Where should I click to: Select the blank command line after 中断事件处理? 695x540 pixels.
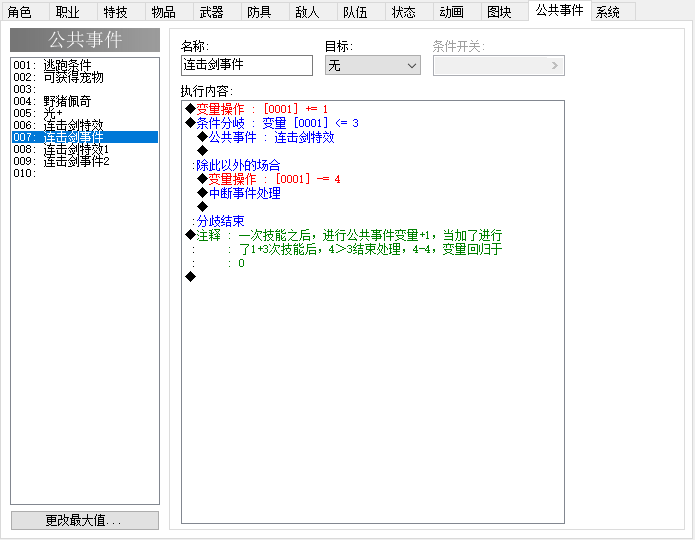(x=373, y=207)
